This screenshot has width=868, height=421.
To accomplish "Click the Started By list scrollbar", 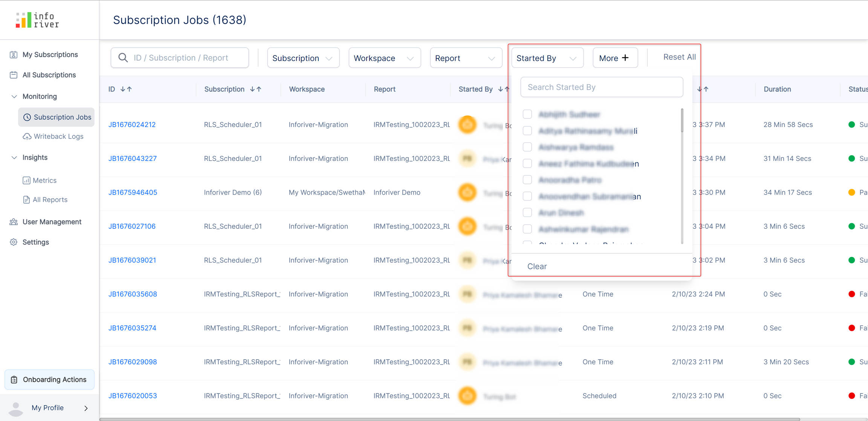I will pos(682,121).
